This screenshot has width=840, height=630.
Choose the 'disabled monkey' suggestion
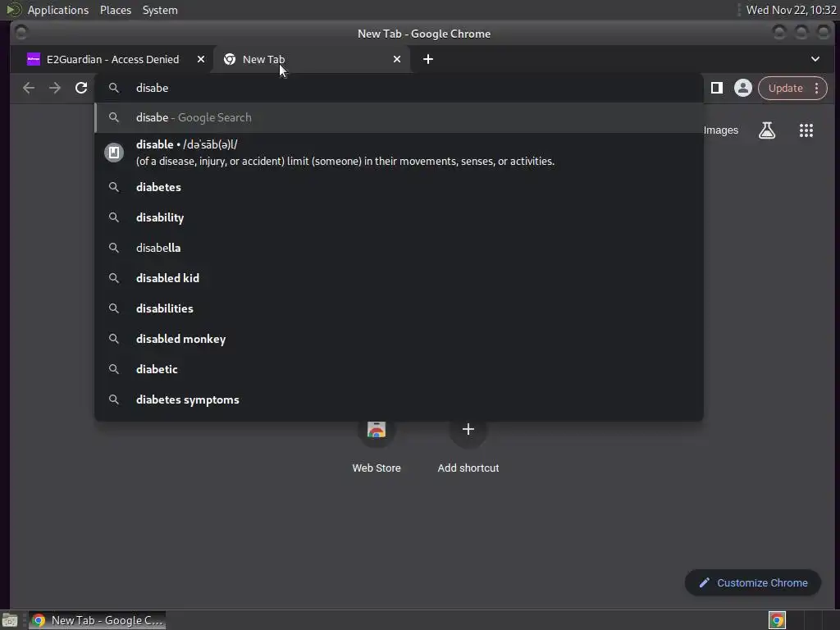(x=399, y=339)
